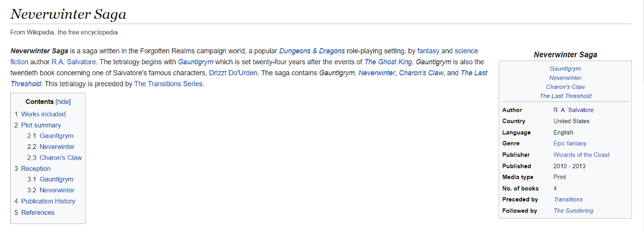The width and height of the screenshot is (644, 232).
Task: Jump to Publication History section
Action: [x=45, y=201]
